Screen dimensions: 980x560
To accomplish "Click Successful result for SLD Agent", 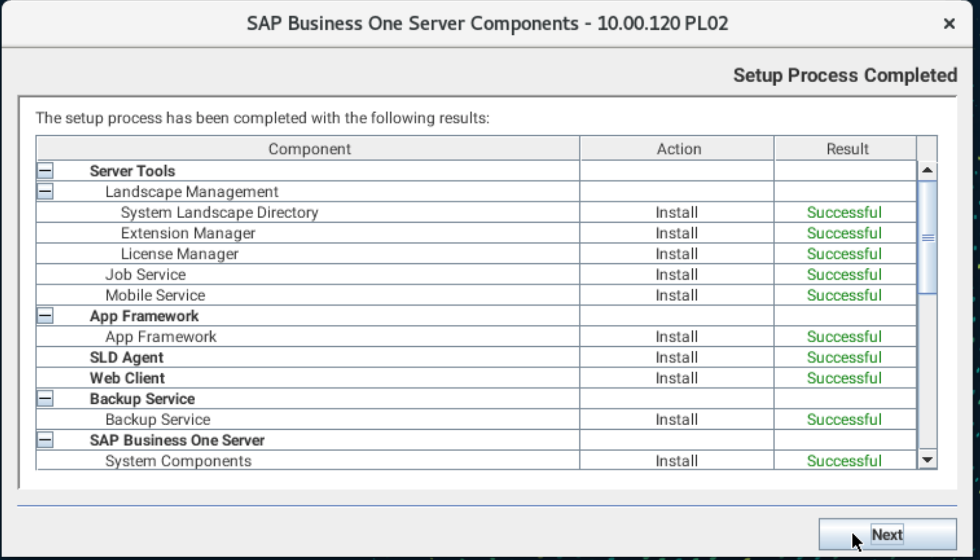I will coord(844,357).
